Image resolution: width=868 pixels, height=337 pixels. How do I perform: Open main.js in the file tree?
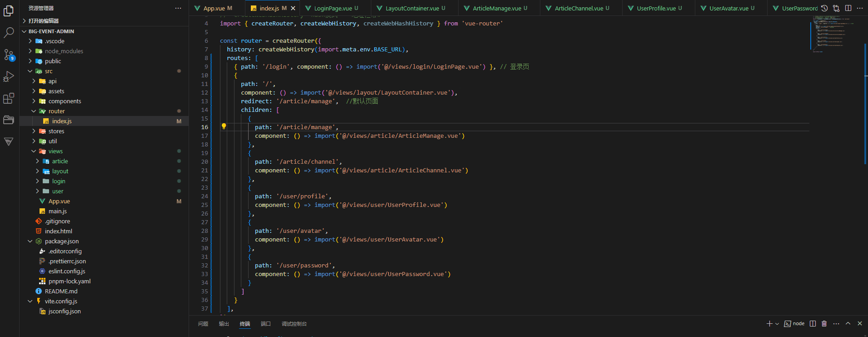(104, 211)
